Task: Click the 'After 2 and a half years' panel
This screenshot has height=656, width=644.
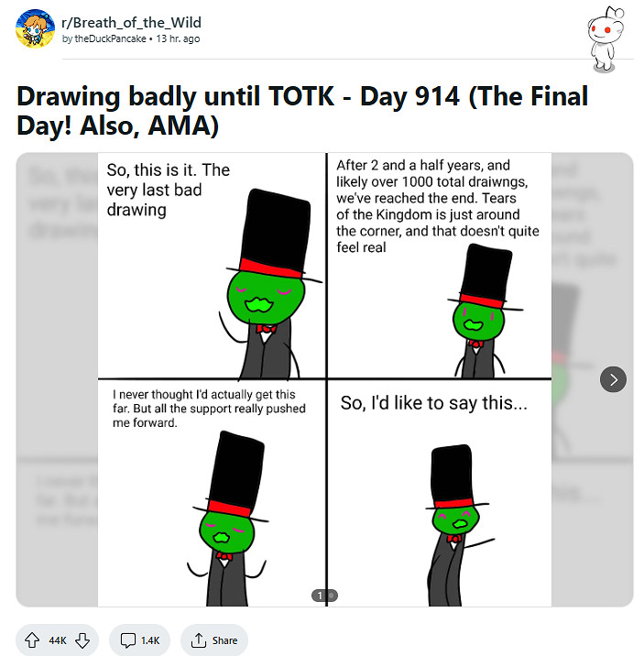Action: (439, 266)
